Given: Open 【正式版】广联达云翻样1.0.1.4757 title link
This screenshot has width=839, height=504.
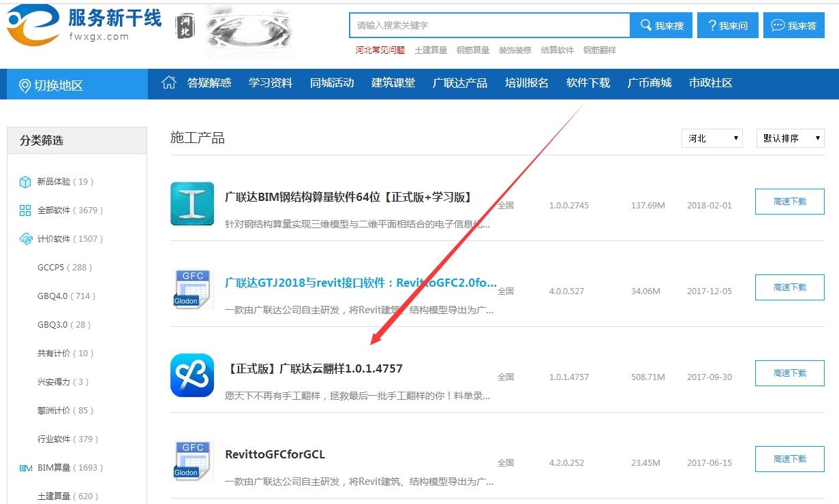Looking at the screenshot, I should pos(314,368).
